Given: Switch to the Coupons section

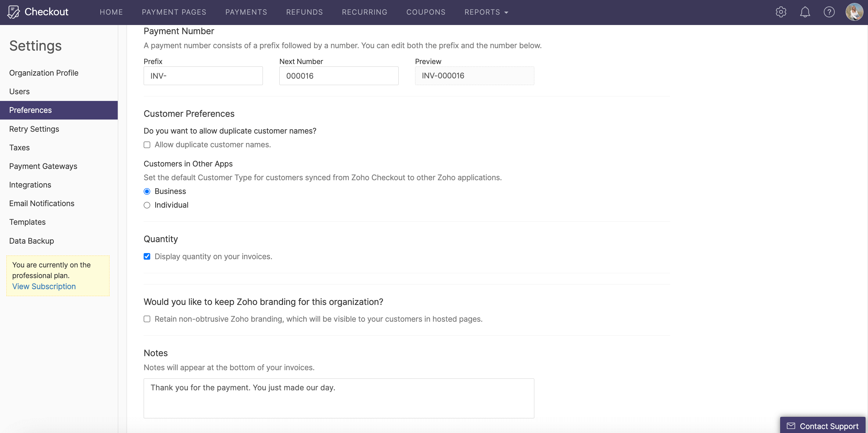Looking at the screenshot, I should [426, 12].
